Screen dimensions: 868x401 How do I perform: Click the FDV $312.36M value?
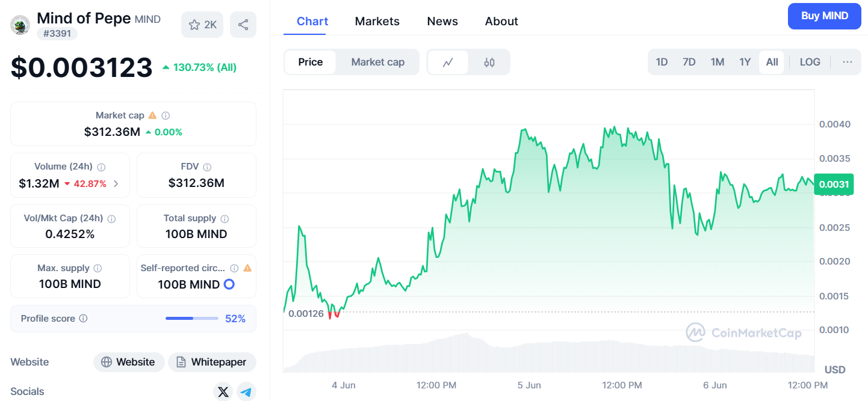(196, 183)
